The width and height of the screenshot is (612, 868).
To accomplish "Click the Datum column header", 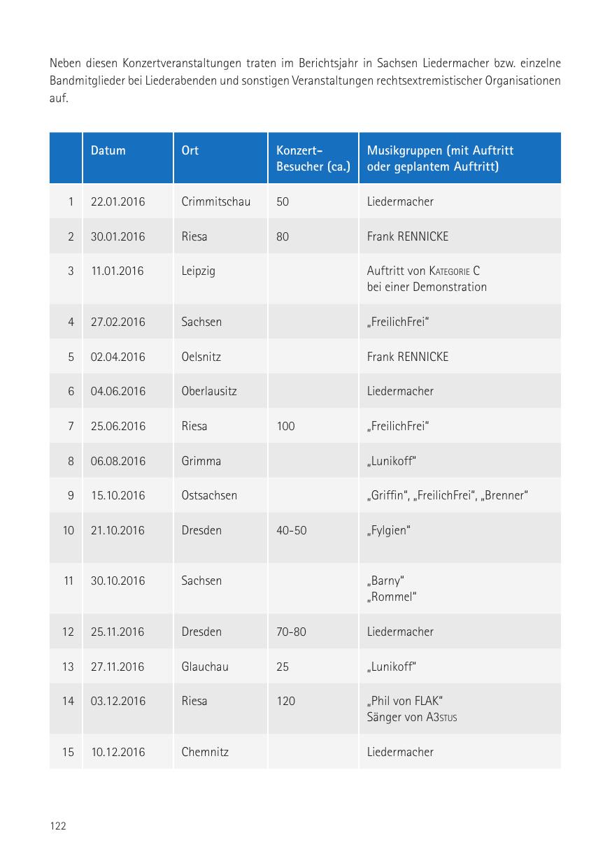I will pyautogui.click(x=108, y=150).
